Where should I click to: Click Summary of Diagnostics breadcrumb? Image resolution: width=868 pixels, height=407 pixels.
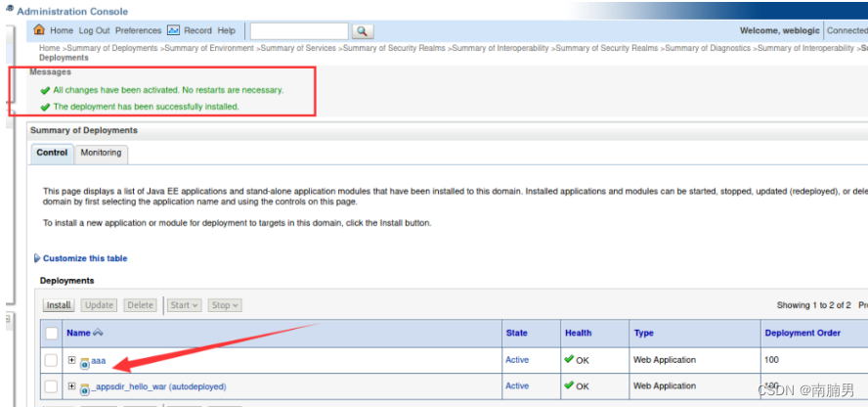[x=708, y=48]
